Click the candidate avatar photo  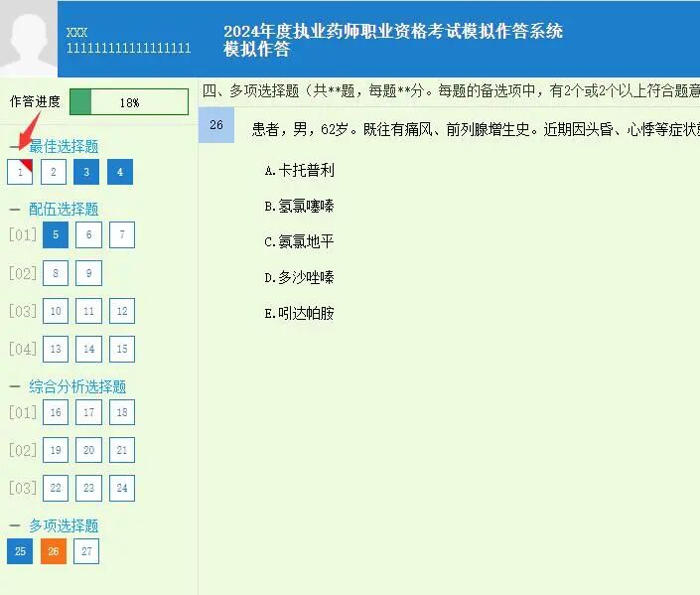29,39
